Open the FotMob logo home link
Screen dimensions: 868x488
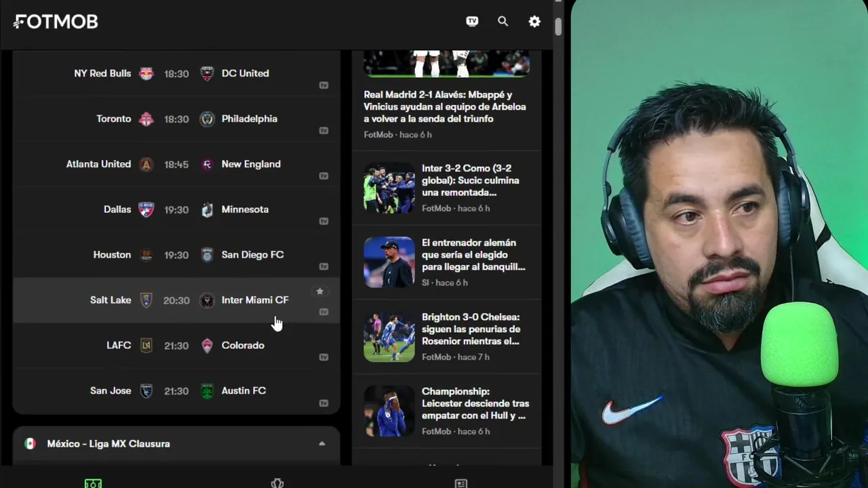tap(56, 22)
